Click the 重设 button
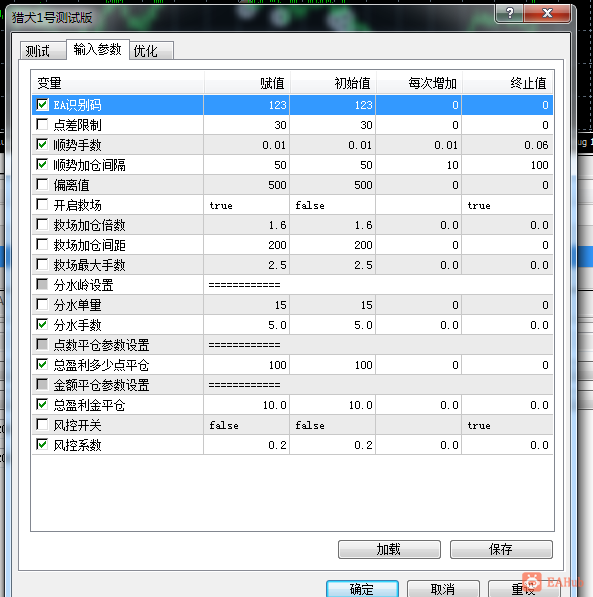 pos(523,589)
